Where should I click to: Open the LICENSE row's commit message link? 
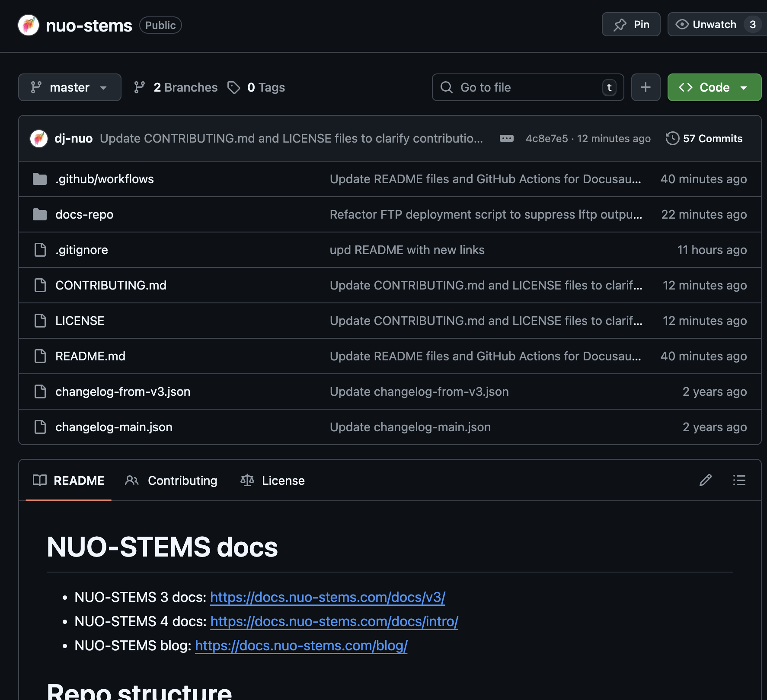(486, 321)
